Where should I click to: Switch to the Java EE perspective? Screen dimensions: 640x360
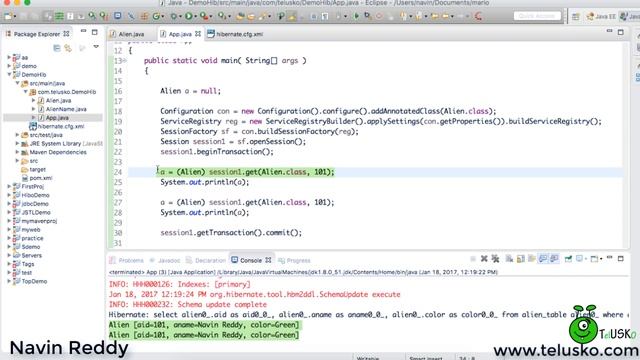tap(601, 17)
